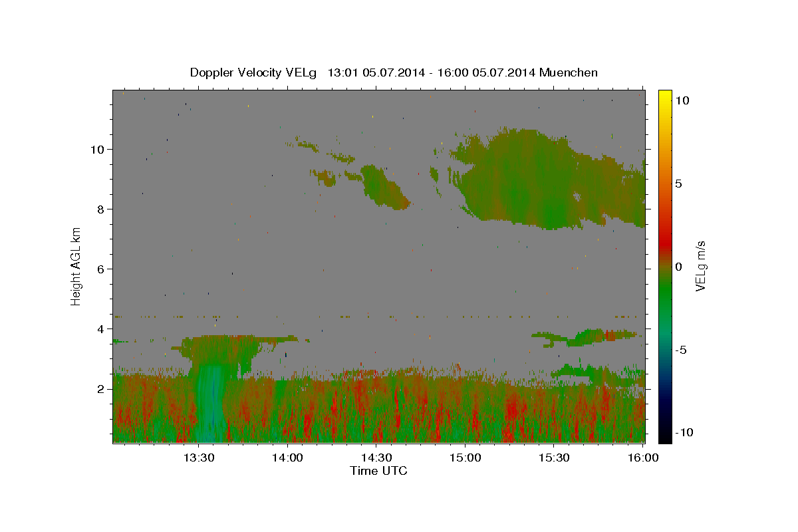Viewport: 798px width, 532px height.
Task: Click the 16:00 time tick label
Action: click(x=643, y=458)
